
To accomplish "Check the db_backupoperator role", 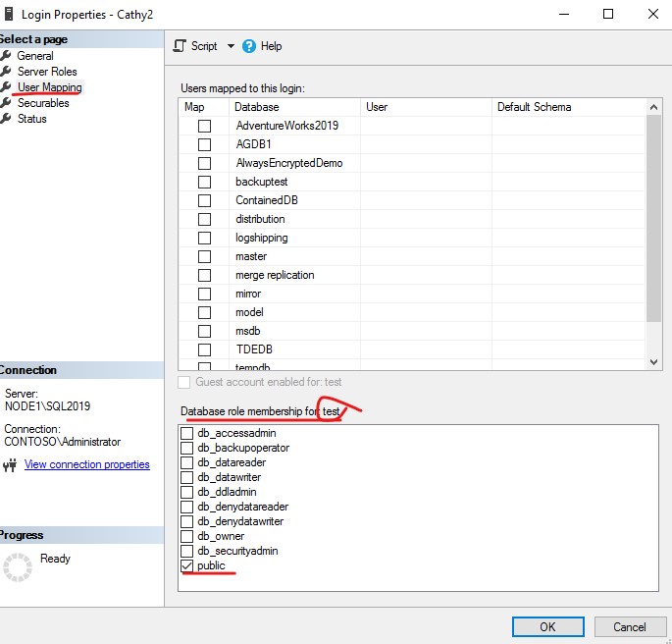I will (x=186, y=448).
